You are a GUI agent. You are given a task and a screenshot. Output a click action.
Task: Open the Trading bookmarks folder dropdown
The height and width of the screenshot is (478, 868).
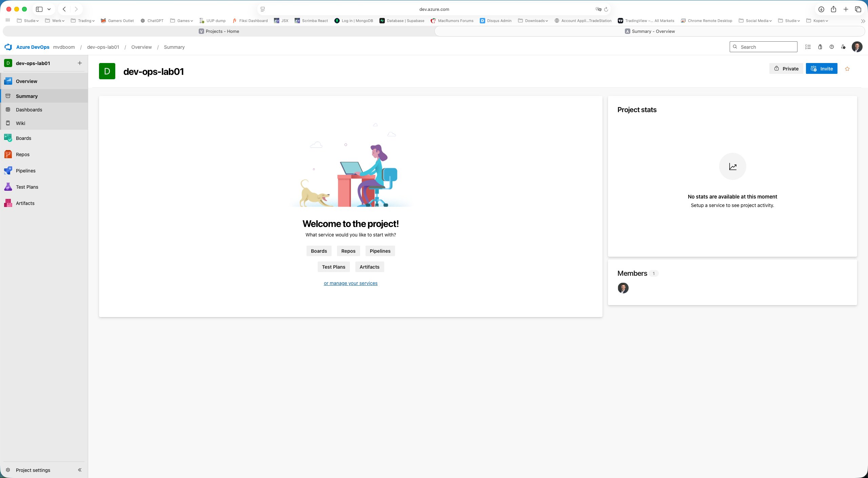83,21
